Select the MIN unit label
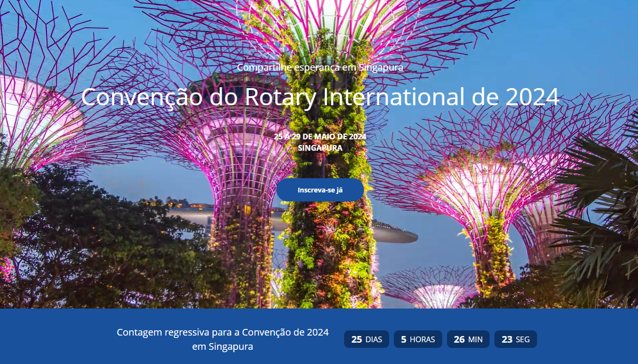 coord(475,339)
